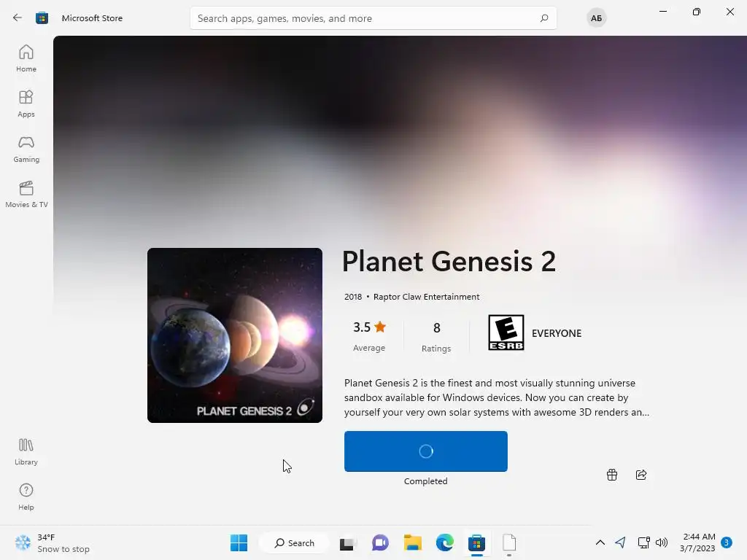Click the search magnifier icon
The height and width of the screenshot is (560, 747).
point(544,18)
